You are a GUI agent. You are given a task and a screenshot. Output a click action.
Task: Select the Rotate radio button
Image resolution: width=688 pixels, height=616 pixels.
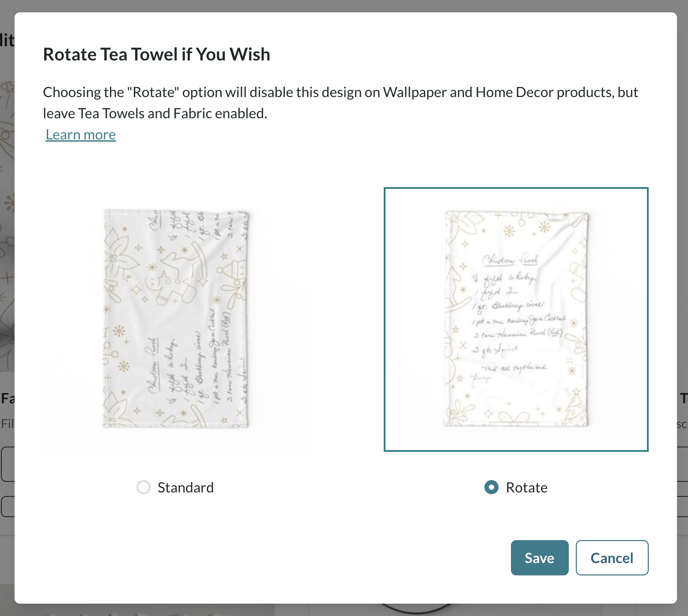(x=491, y=487)
